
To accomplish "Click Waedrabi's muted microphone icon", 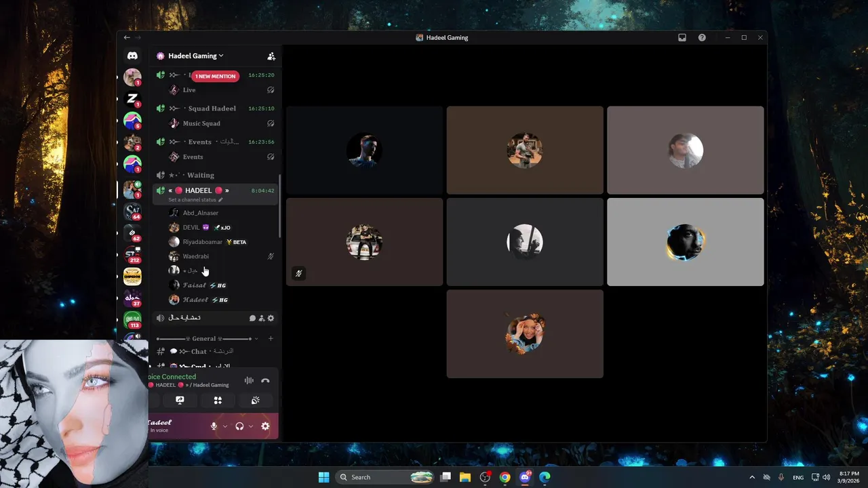I will tap(271, 256).
